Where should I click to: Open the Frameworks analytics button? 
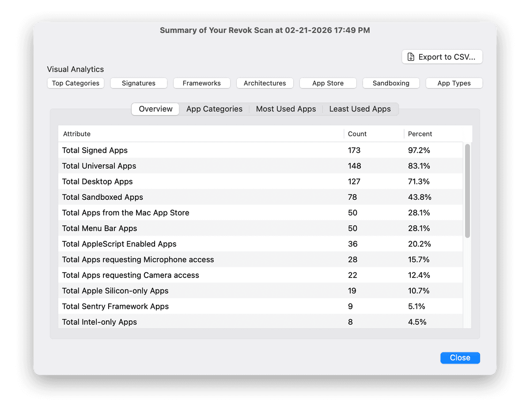click(202, 83)
